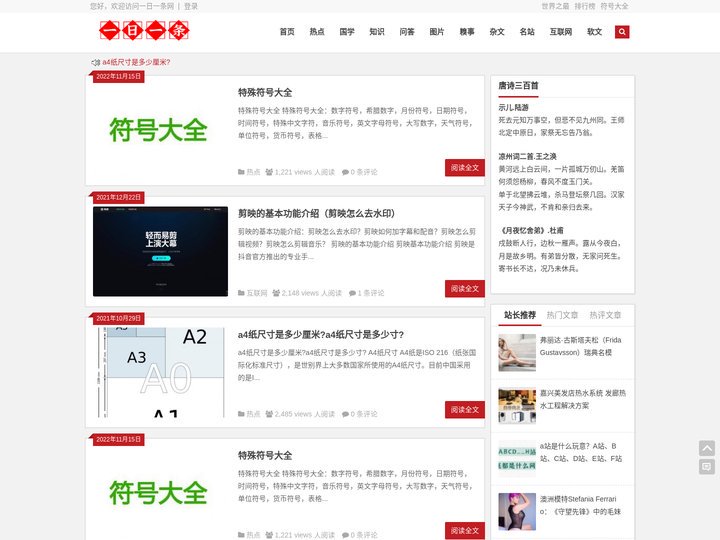Open the 热点 navigation item
720x540 pixels.
coord(317,32)
